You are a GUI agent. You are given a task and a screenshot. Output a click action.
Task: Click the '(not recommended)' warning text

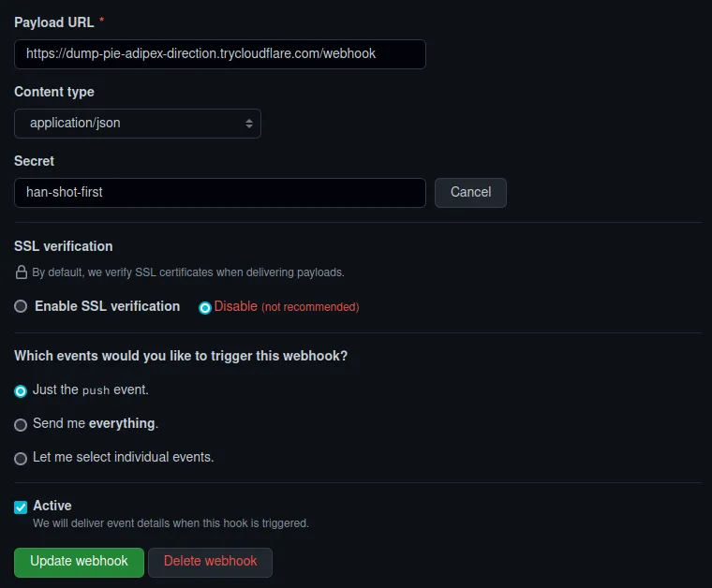tap(310, 307)
